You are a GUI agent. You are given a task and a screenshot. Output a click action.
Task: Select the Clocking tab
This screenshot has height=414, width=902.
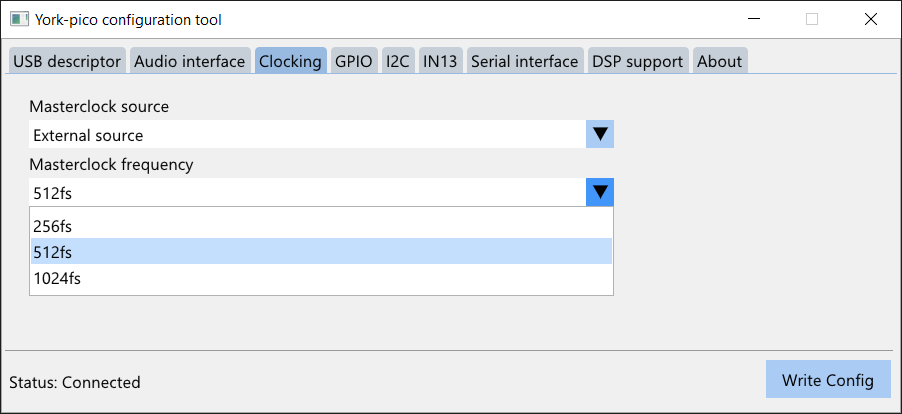(291, 61)
